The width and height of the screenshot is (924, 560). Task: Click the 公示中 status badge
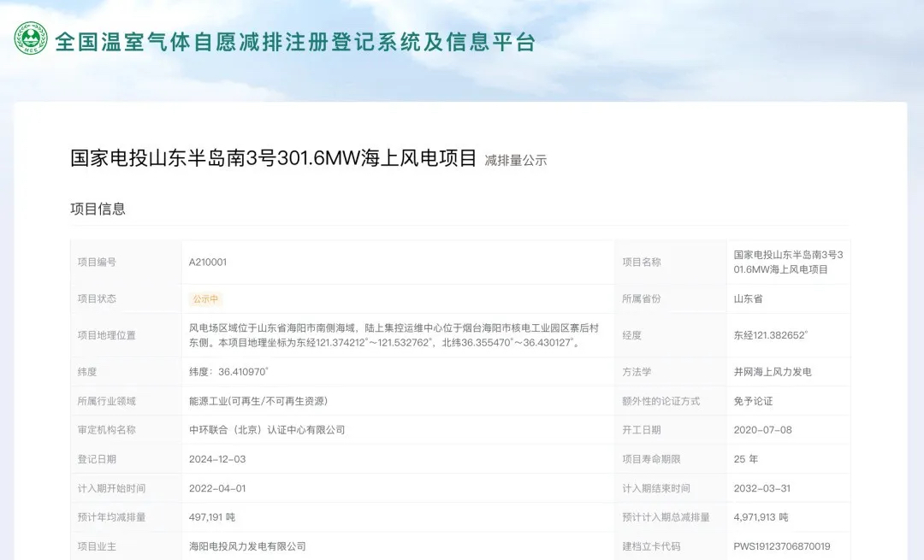205,298
